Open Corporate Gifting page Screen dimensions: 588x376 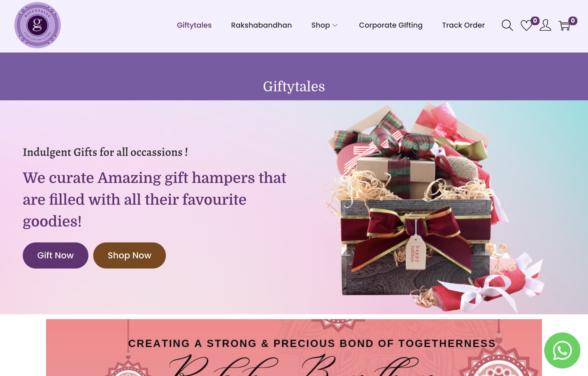391,25
